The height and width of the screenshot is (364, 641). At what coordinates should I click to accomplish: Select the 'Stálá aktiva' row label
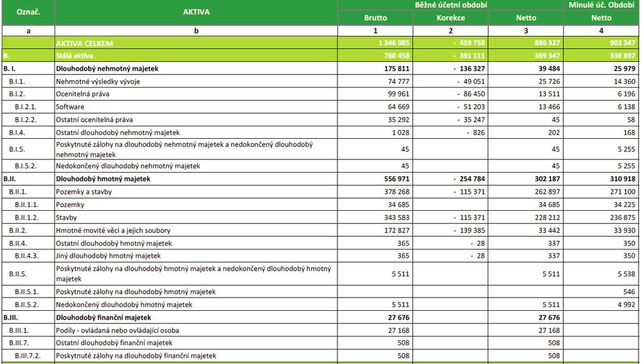pos(74,56)
